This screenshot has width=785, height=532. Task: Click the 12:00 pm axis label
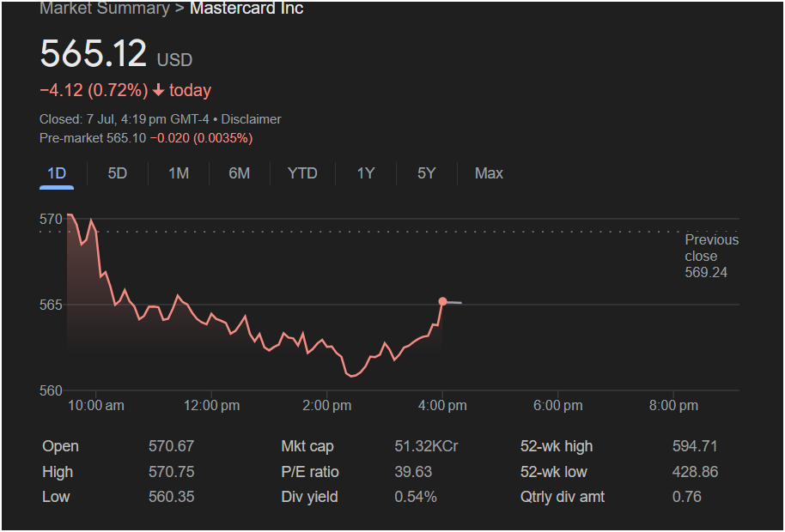coord(212,406)
